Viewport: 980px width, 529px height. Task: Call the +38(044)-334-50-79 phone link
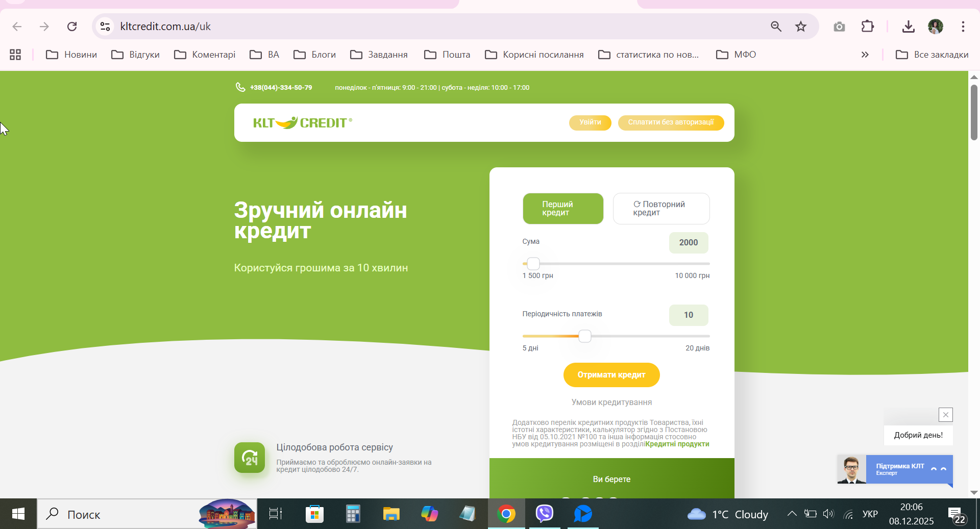coord(281,88)
